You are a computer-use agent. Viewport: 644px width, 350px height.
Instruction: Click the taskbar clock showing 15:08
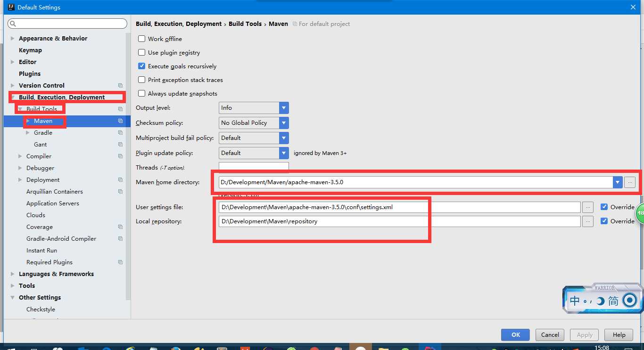(x=602, y=348)
